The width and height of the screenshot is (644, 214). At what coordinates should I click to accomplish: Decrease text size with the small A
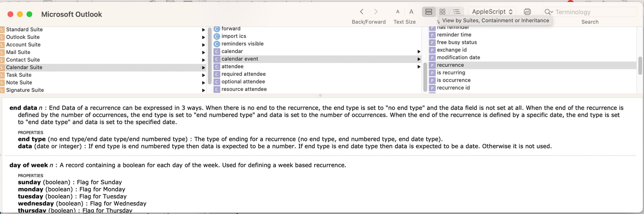pyautogui.click(x=398, y=12)
